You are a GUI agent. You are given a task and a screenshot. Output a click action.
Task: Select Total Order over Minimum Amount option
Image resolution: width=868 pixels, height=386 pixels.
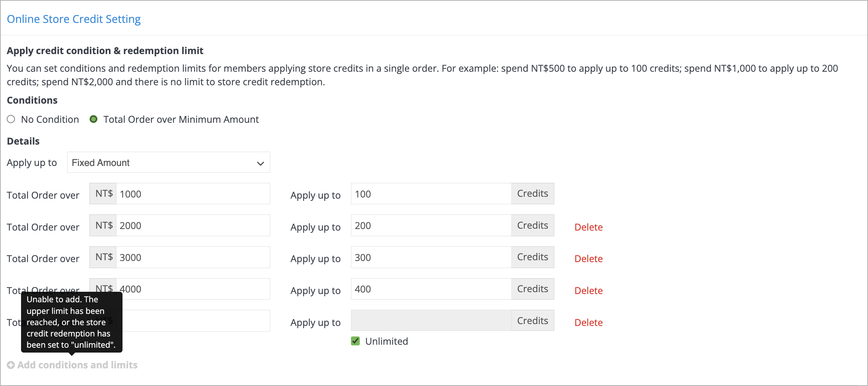pos(94,119)
